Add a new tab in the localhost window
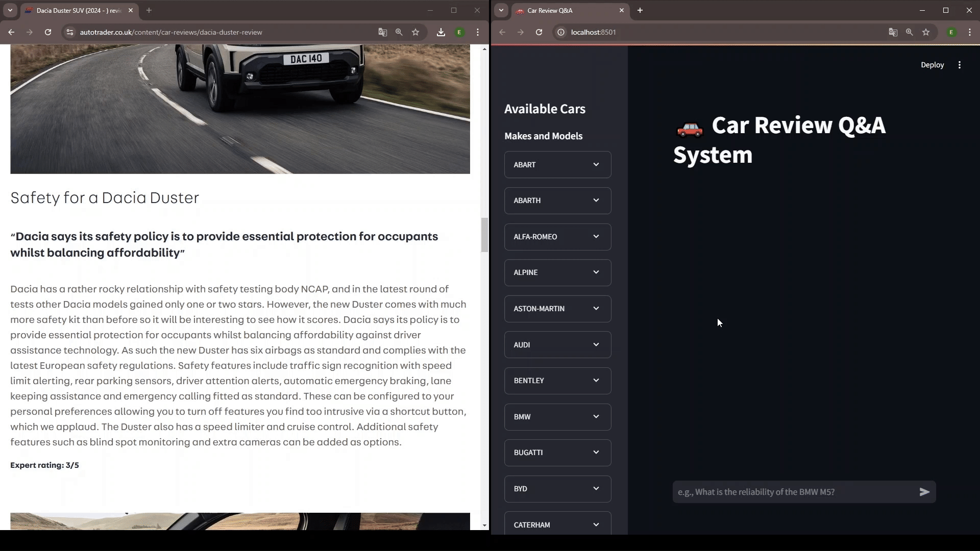This screenshot has width=980, height=551. [640, 10]
